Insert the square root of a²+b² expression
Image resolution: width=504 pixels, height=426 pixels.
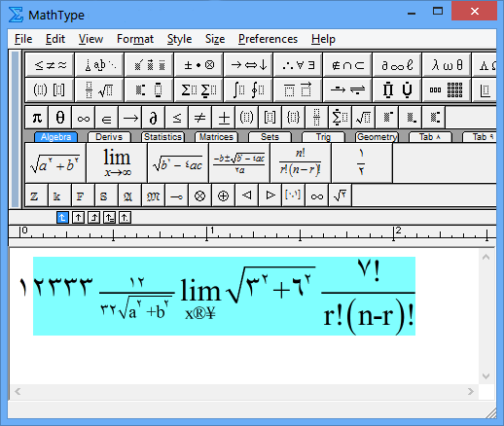[x=55, y=162]
